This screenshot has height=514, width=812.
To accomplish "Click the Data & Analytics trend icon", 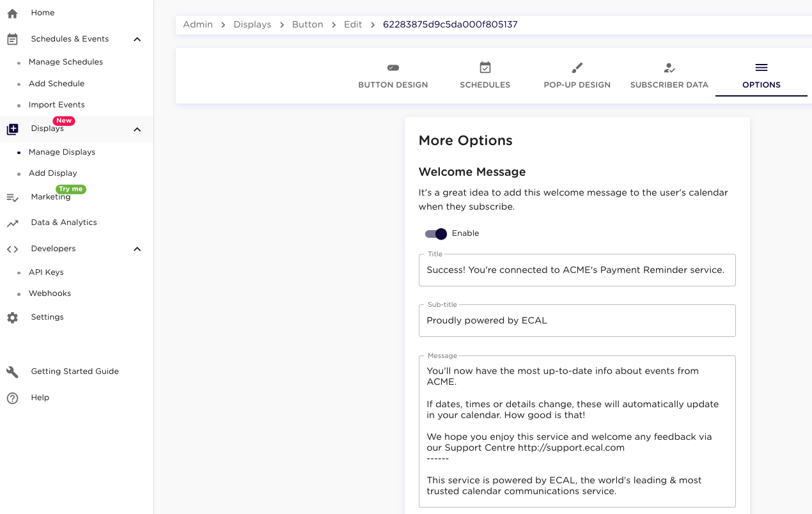I will point(12,223).
